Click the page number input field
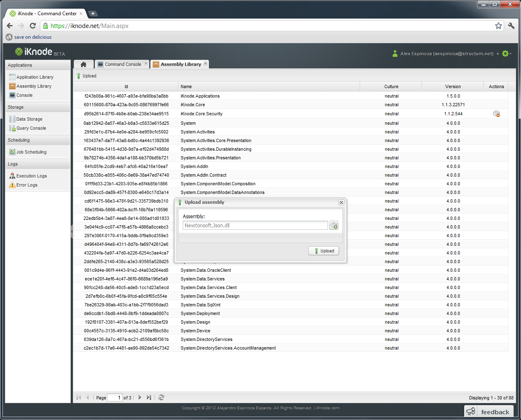This screenshot has height=420, width=521. pos(115,397)
